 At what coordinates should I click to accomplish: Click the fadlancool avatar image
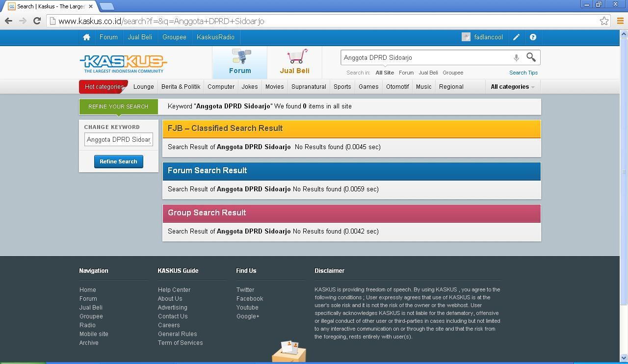(466, 37)
